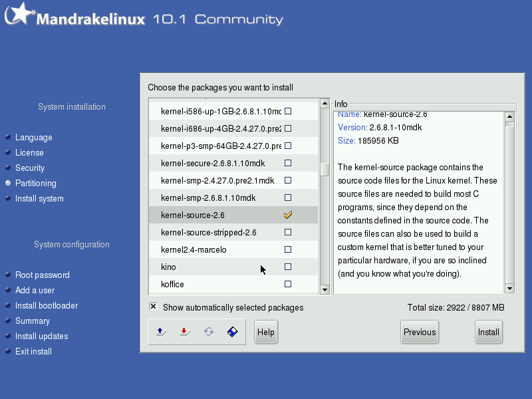Click Info panel scrollbar up arrow

tap(509, 117)
